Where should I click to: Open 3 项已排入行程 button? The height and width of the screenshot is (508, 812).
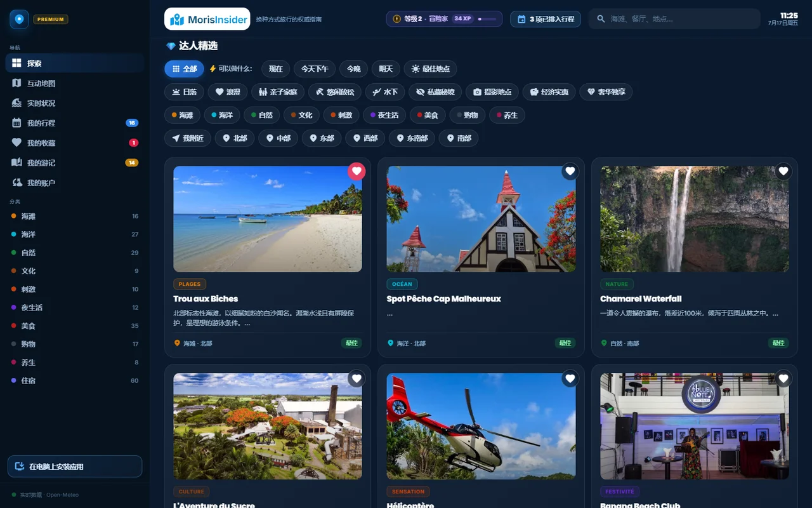point(546,19)
